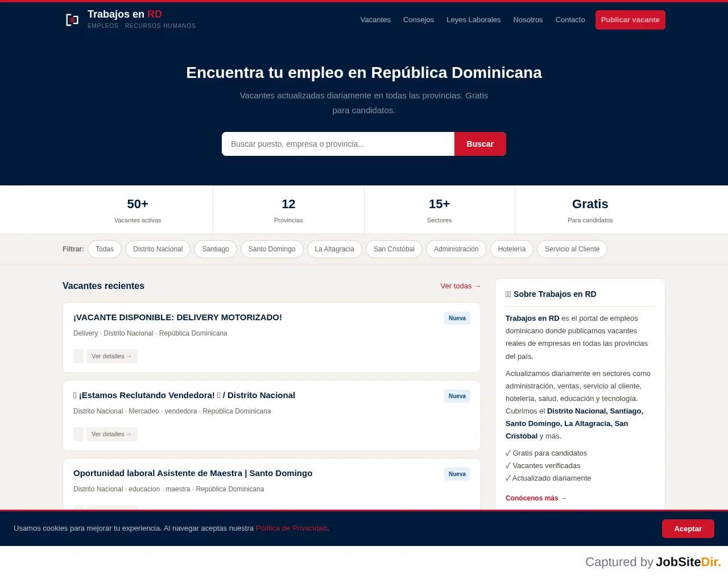Filter by Hotelería chip
The width and height of the screenshot is (728, 579).
click(x=512, y=249)
